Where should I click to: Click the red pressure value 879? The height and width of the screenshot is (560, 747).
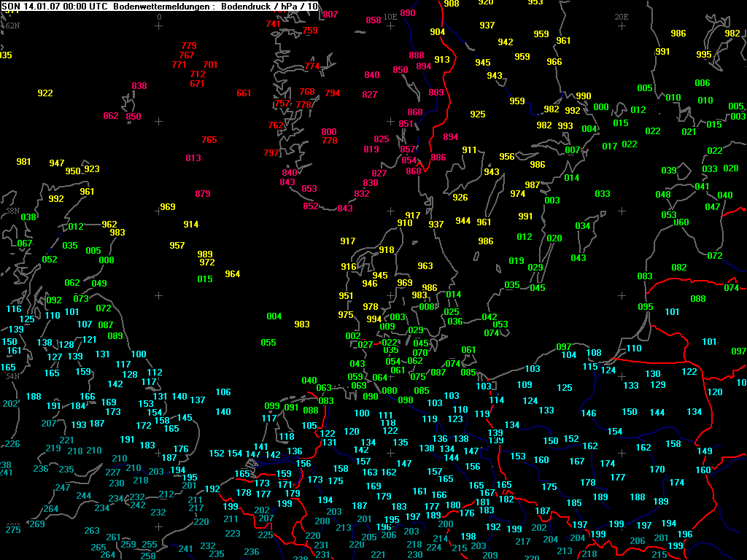(203, 194)
